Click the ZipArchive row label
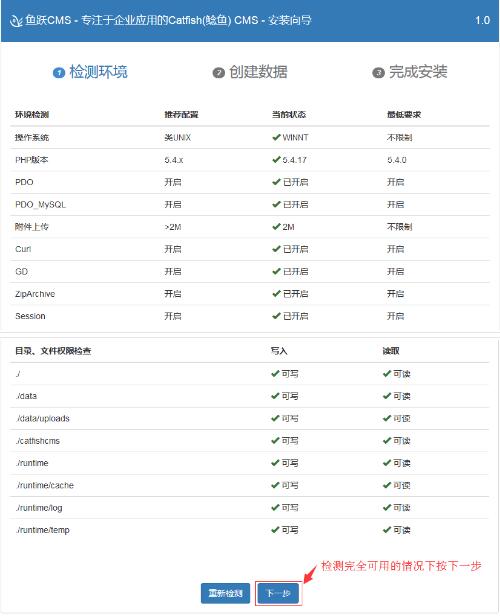Viewport: 500px width, 616px height. (x=35, y=294)
